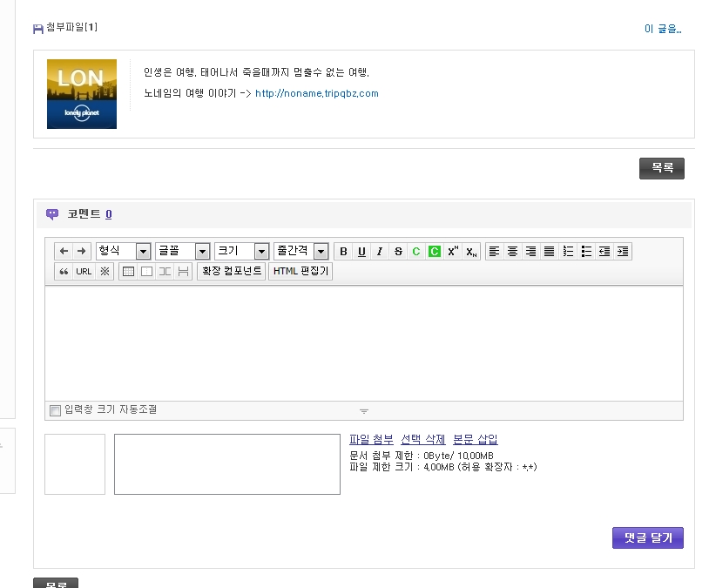Decrease indent (outdent)

(x=604, y=252)
